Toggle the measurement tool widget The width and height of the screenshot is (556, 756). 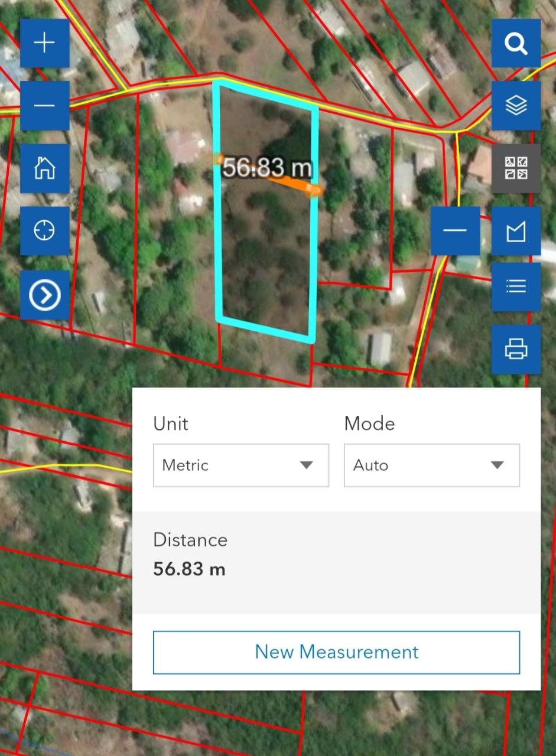point(516,231)
